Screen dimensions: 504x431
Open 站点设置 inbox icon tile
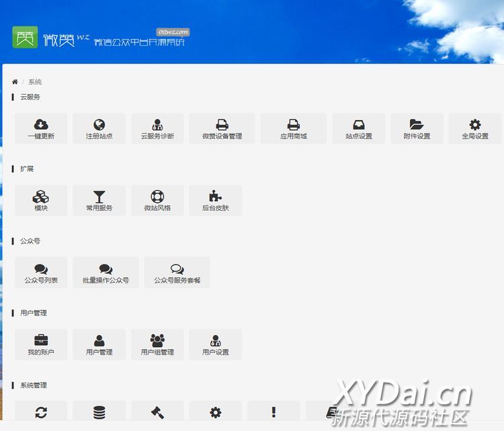point(359,128)
